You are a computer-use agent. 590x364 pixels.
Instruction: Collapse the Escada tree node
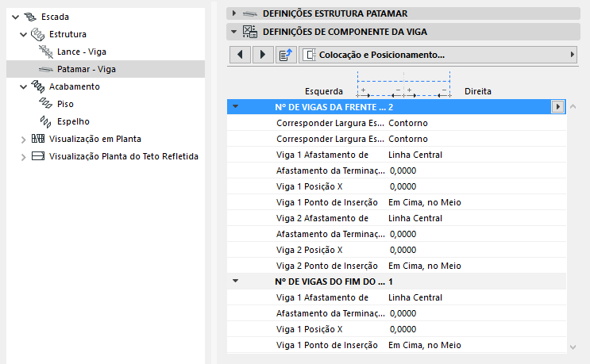15,17
